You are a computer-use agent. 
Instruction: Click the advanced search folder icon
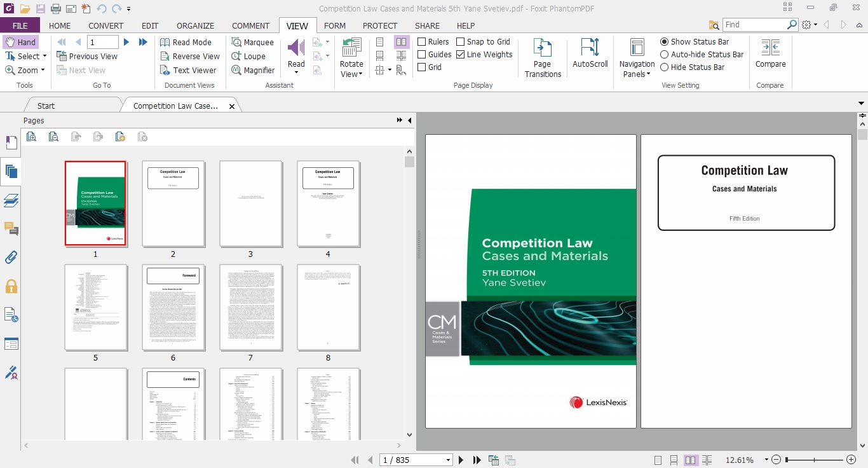click(714, 25)
